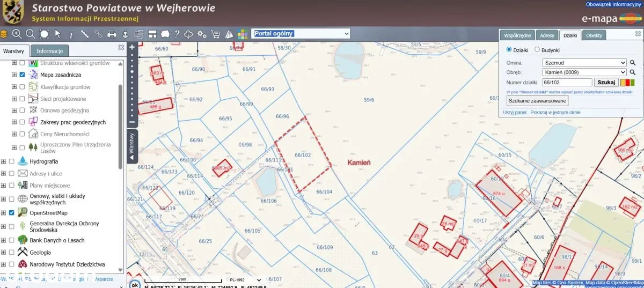Click the zoom out magnifier tool
This screenshot has height=288, width=644.
pyautogui.click(x=30, y=34)
